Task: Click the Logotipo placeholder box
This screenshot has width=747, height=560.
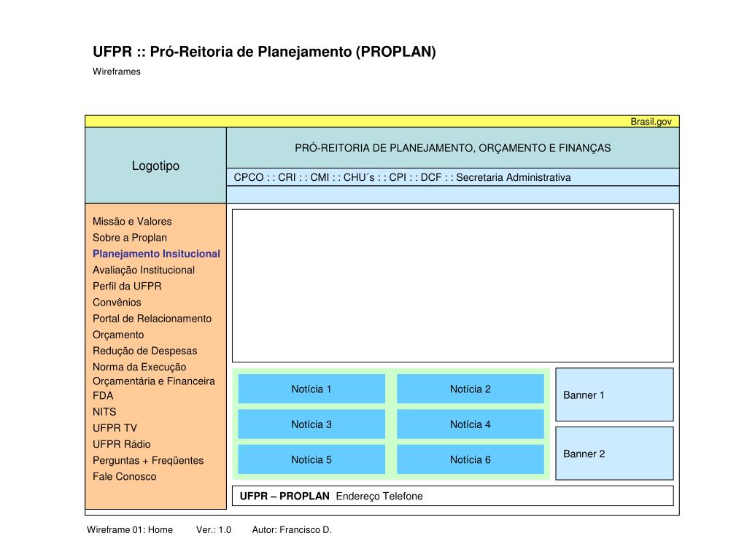Action: (156, 166)
